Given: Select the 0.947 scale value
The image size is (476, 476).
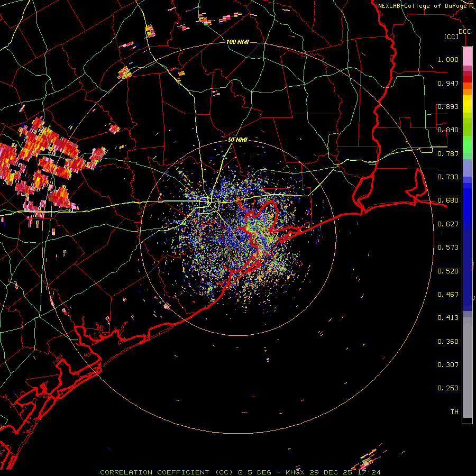Looking at the screenshot, I should [448, 83].
